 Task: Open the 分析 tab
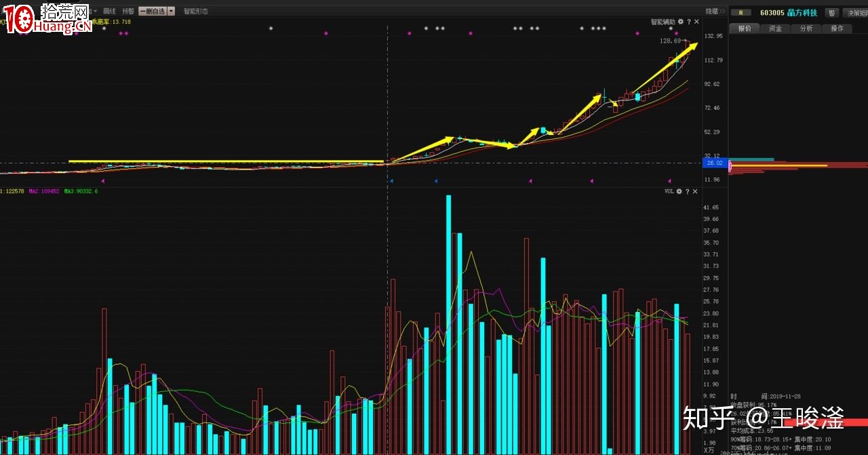coord(806,28)
